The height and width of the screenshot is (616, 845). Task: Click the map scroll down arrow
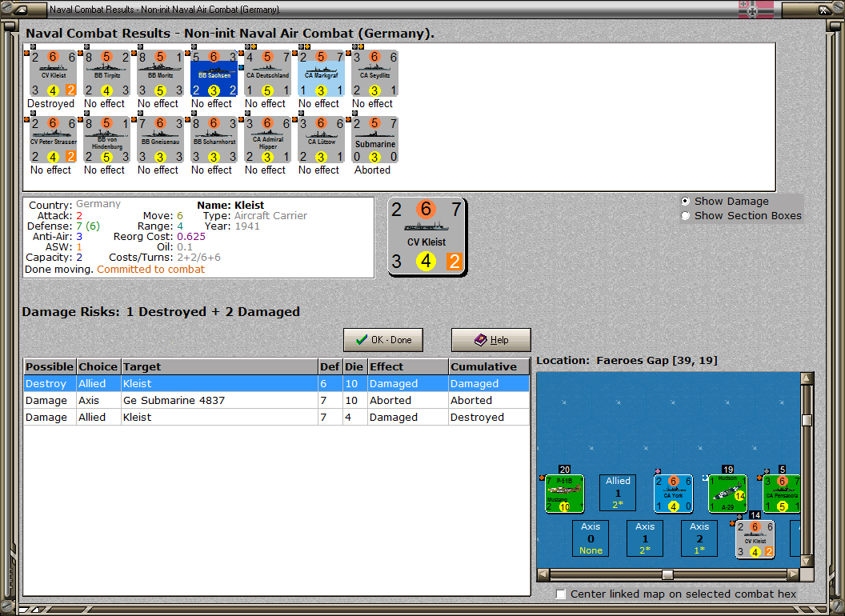pos(807,562)
